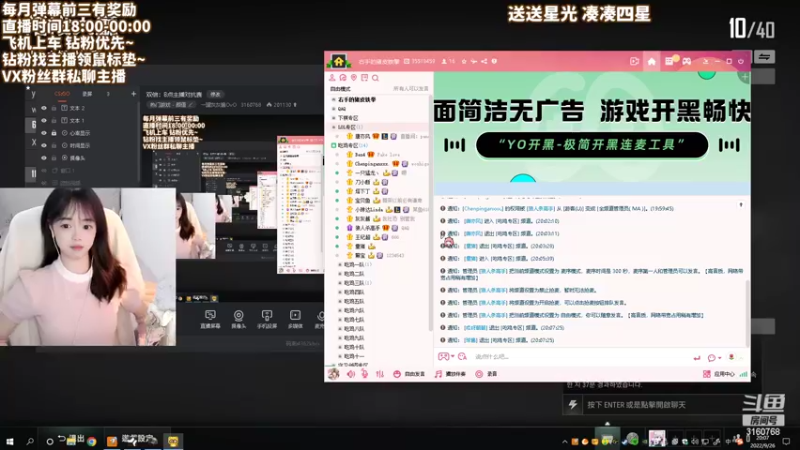Viewport: 800px width, 450px height.
Task: Select 吃鸡五队 channel in the tree
Action: click(x=354, y=302)
